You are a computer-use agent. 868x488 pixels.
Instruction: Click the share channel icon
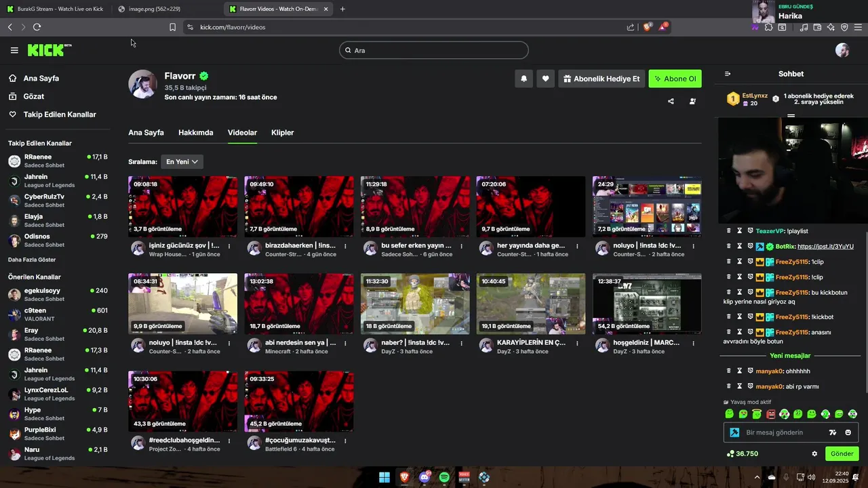(x=671, y=102)
